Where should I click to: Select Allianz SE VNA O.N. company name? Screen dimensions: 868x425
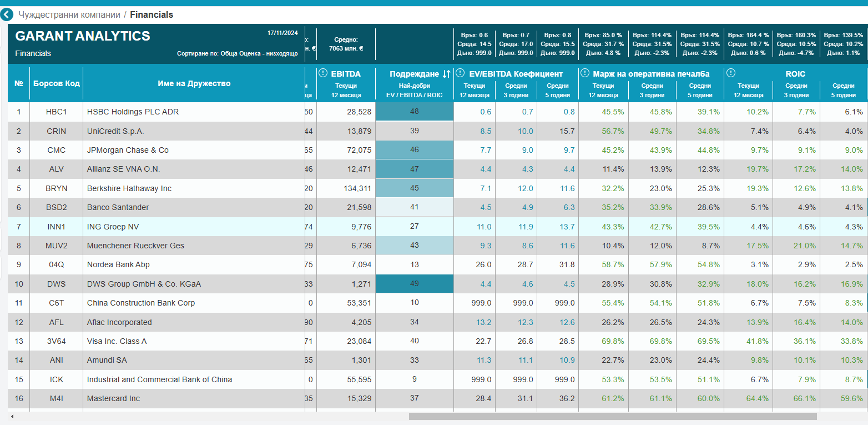tap(123, 169)
